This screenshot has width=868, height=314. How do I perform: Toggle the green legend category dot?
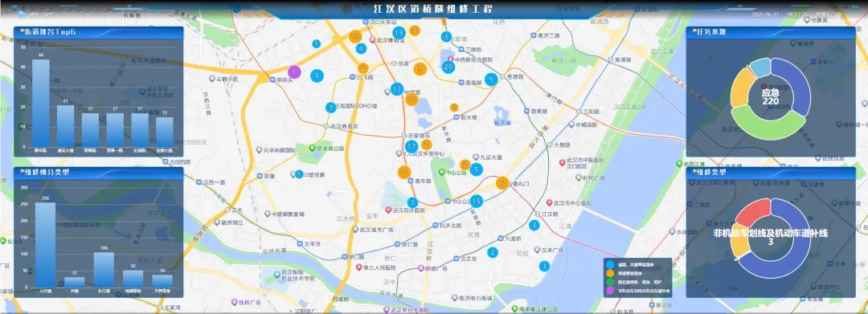pos(611,281)
